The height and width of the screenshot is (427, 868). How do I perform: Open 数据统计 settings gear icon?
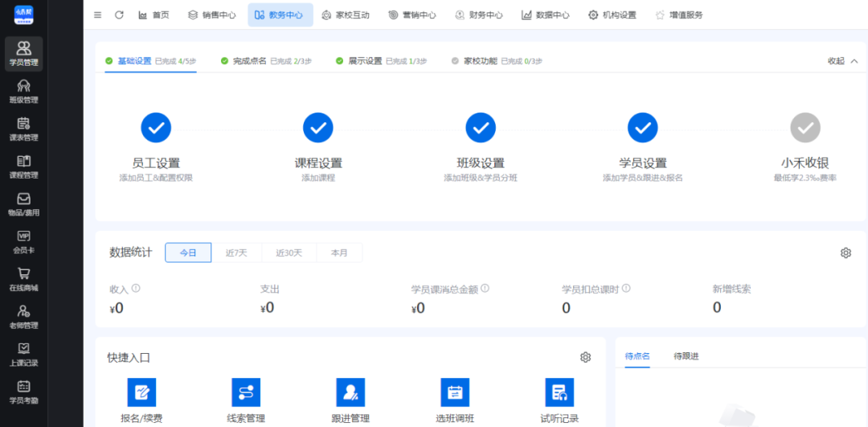coord(845,253)
